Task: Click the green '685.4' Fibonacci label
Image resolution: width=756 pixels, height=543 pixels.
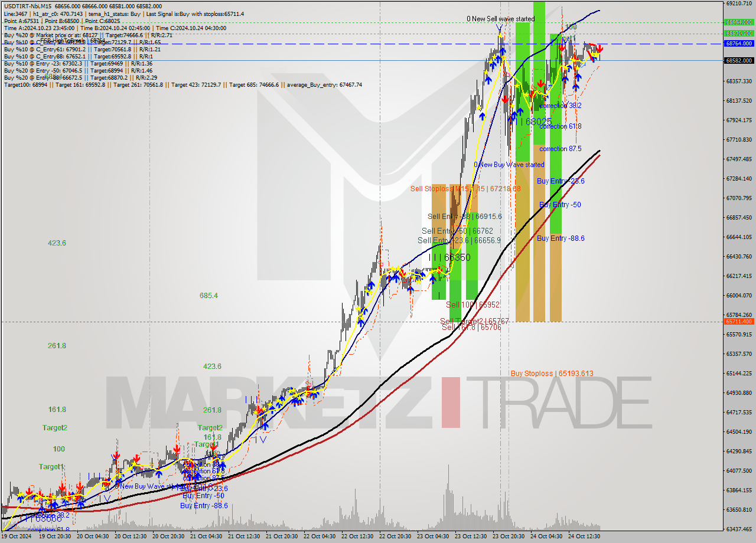Action: pos(208,295)
